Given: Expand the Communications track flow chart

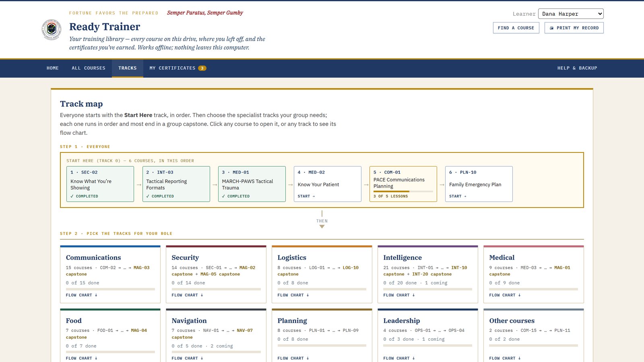Looking at the screenshot, I should coord(82,295).
